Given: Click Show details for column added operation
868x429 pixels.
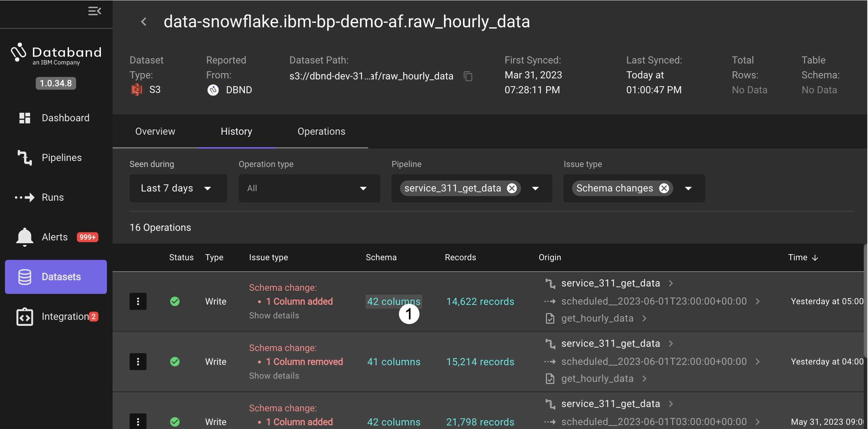Looking at the screenshot, I should point(274,315).
